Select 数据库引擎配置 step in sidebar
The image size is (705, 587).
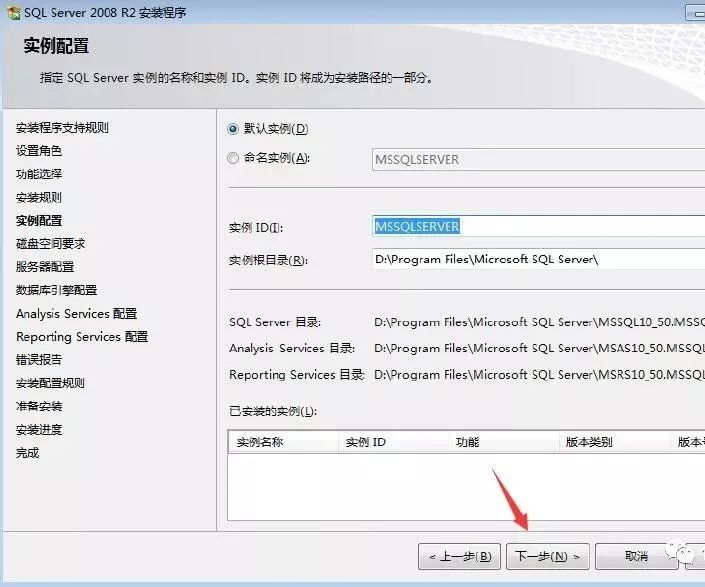click(56, 290)
